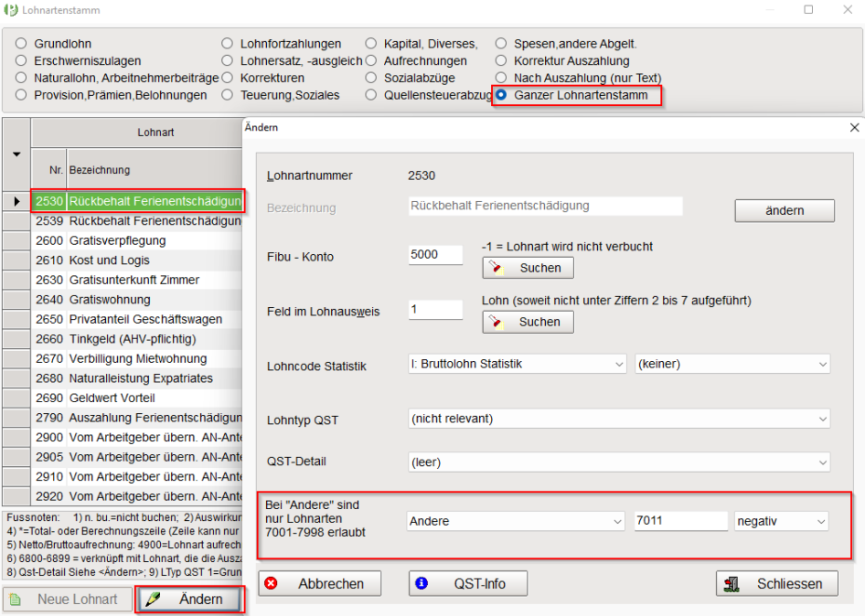Click the ändern button beside Bezeichnung
The width and height of the screenshot is (865, 616).
(x=784, y=210)
